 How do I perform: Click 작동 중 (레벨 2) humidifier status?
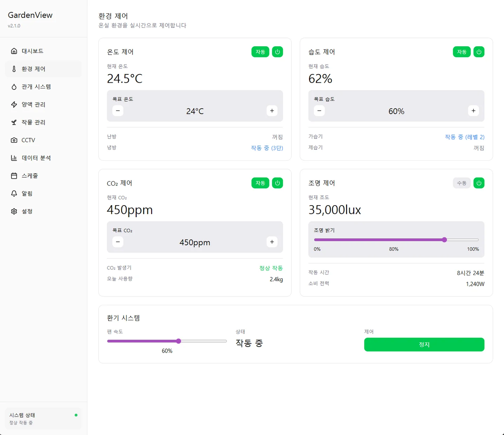click(465, 137)
